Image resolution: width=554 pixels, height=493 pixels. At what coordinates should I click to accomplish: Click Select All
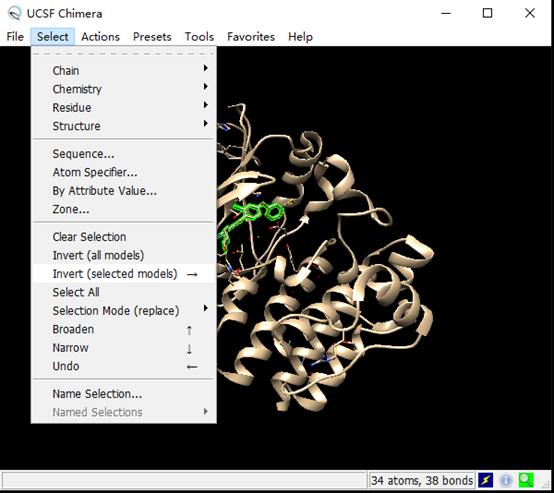[124, 292]
